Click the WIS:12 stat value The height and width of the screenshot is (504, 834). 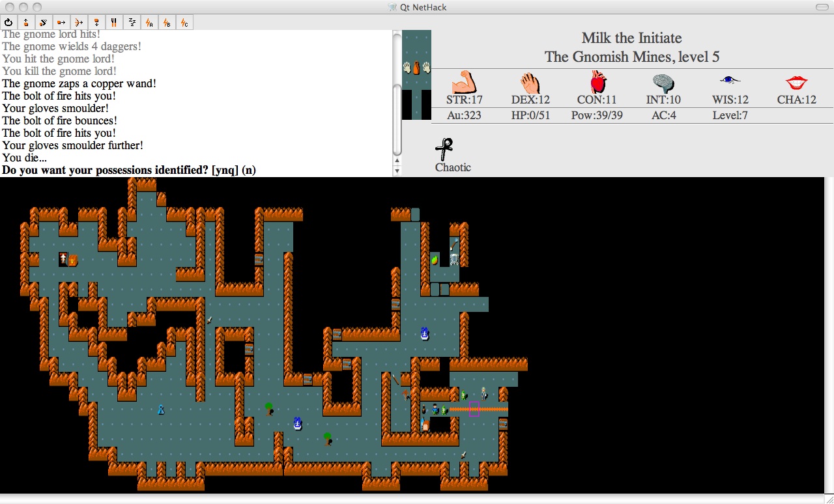pos(730,100)
